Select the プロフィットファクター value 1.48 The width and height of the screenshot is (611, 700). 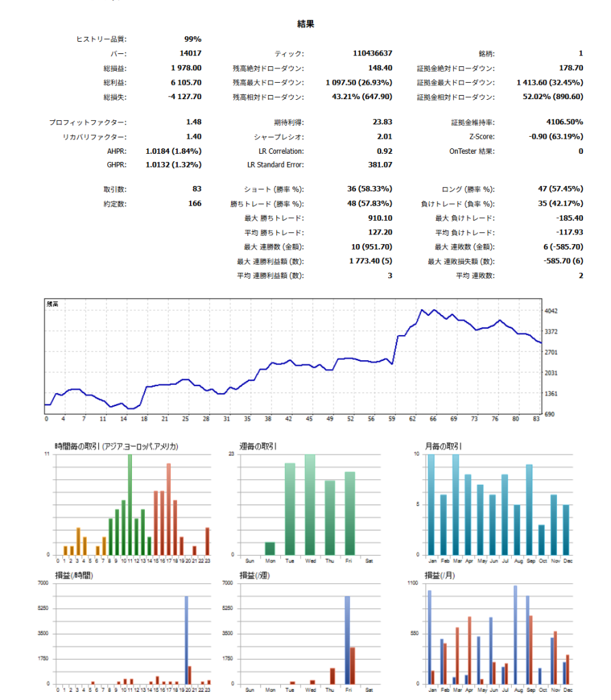click(x=193, y=122)
